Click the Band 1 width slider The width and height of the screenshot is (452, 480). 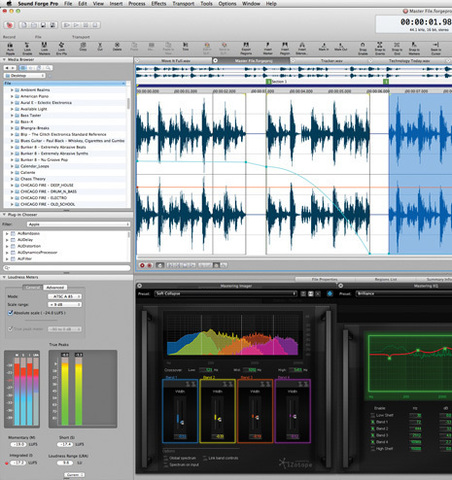coord(180,416)
